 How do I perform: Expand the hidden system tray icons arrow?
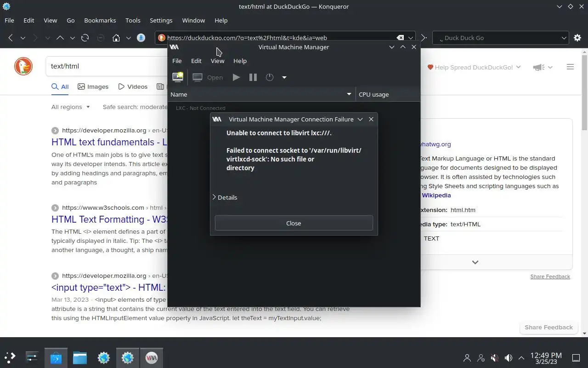click(x=521, y=357)
